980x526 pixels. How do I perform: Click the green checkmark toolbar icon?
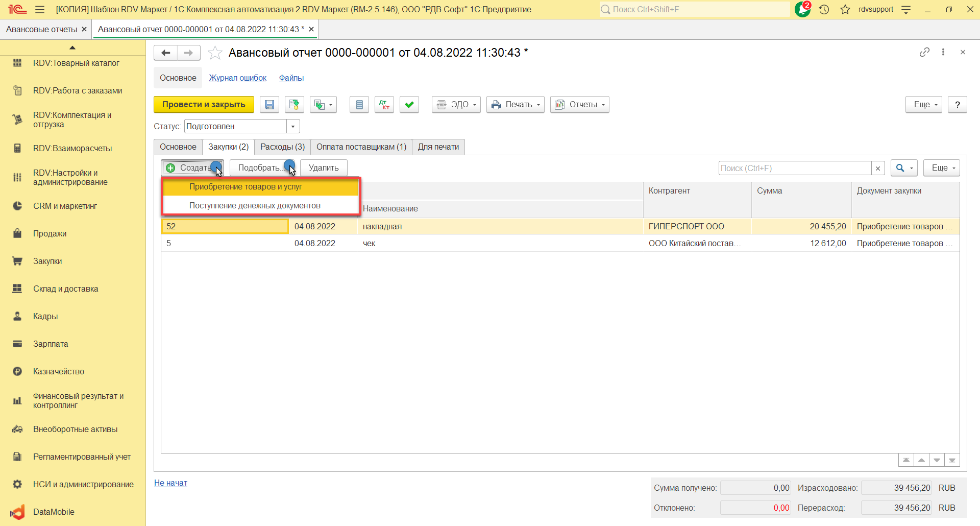tap(409, 105)
